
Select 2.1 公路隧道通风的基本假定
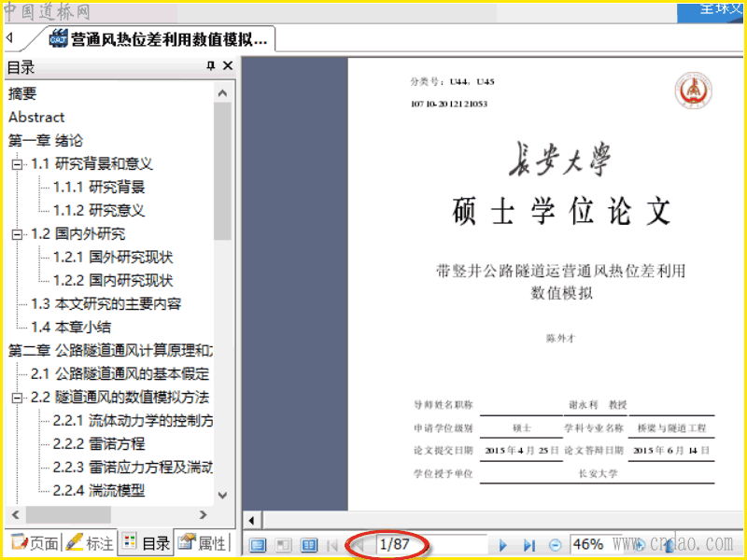pyautogui.click(x=120, y=374)
